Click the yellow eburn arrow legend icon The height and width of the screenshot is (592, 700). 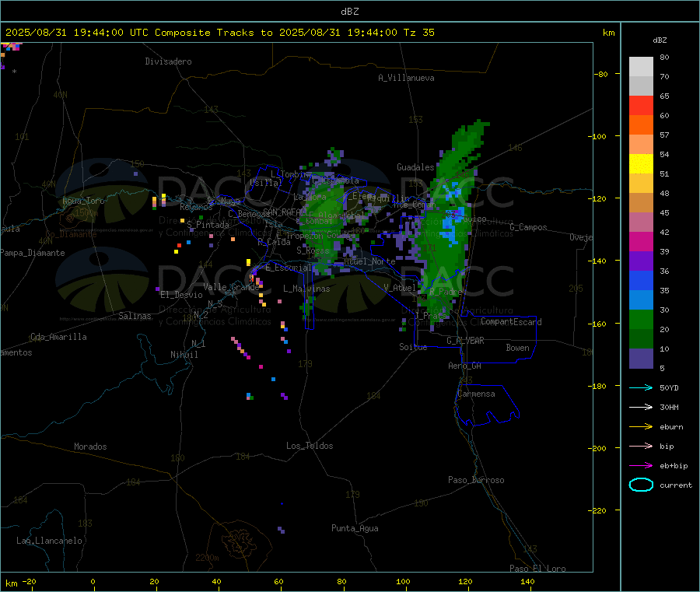click(641, 427)
